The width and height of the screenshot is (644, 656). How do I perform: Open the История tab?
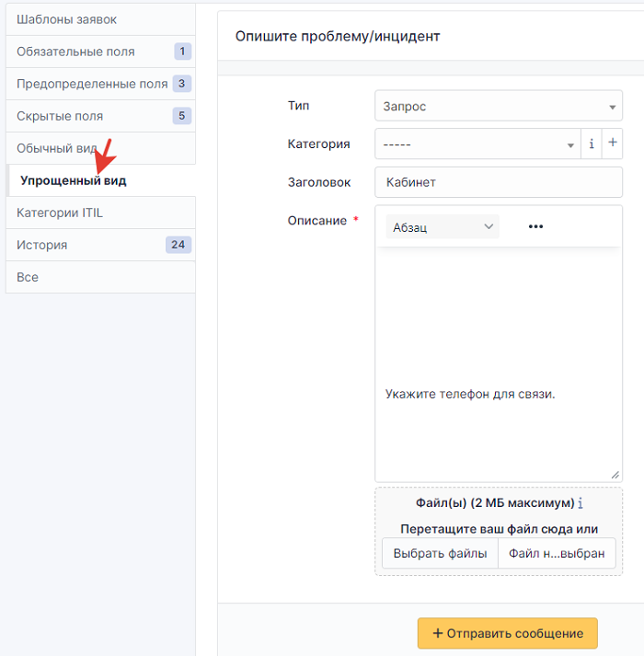point(100,245)
